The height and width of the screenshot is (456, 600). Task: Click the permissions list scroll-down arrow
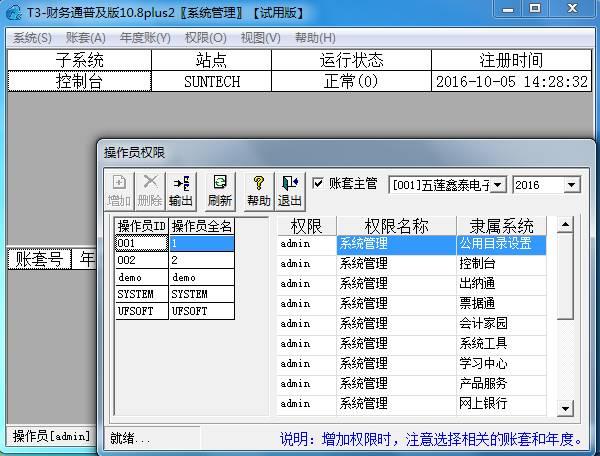click(x=565, y=408)
